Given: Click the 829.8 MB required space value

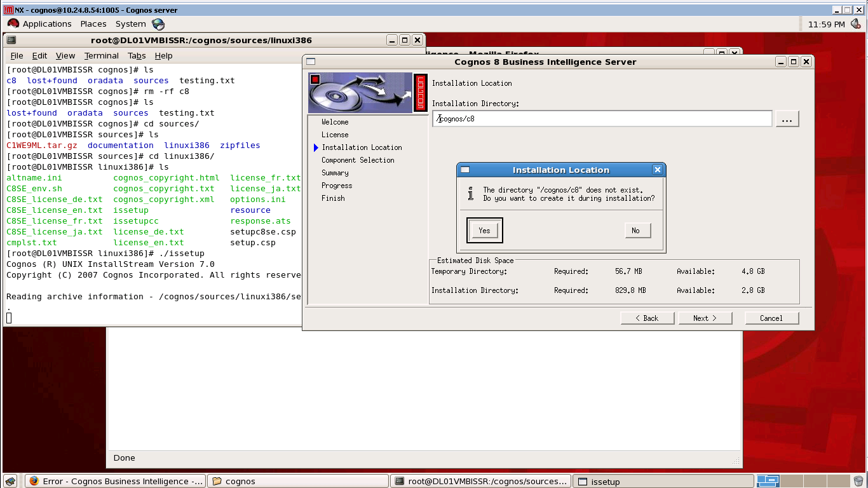Looking at the screenshot, I should tap(630, 290).
